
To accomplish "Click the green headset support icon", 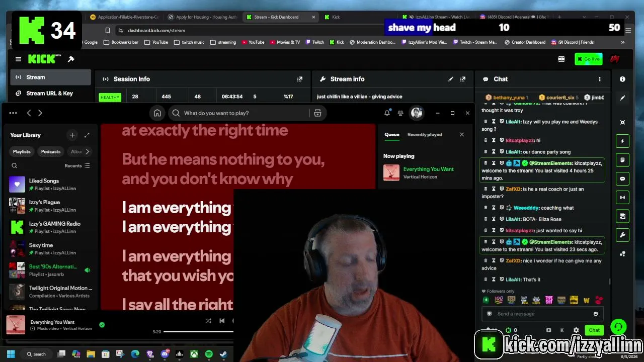I will coord(618,327).
